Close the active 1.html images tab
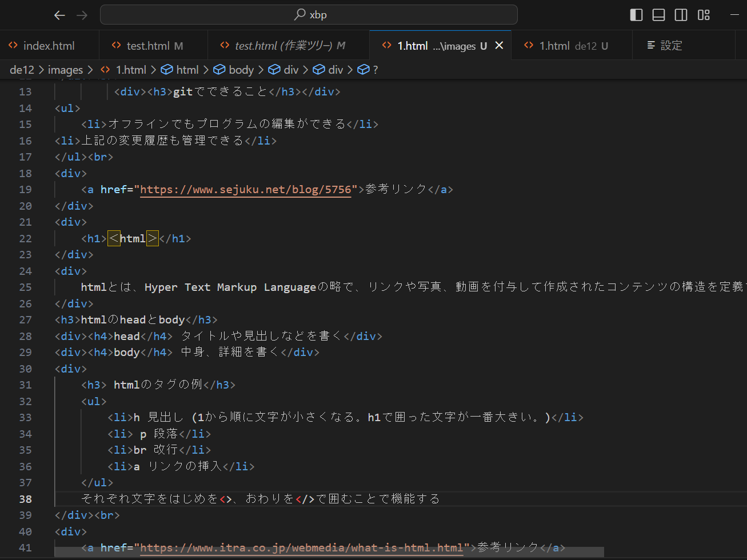This screenshot has width=747, height=560. tap(499, 46)
